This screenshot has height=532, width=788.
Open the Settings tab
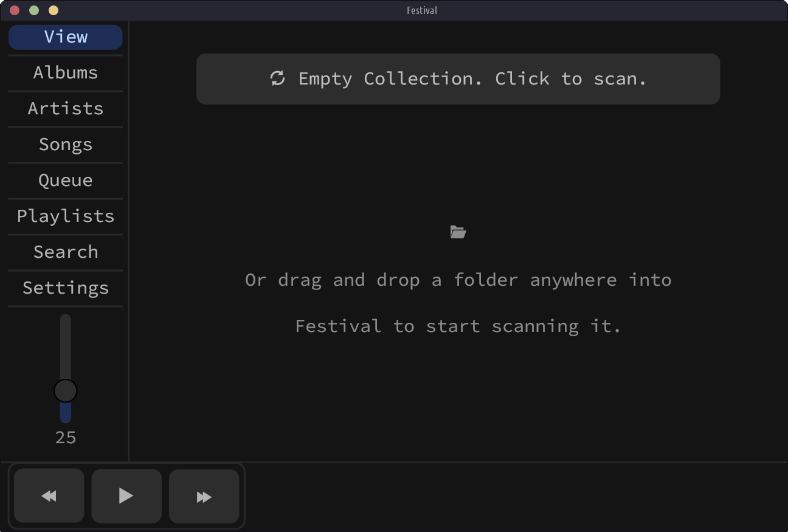coord(66,288)
